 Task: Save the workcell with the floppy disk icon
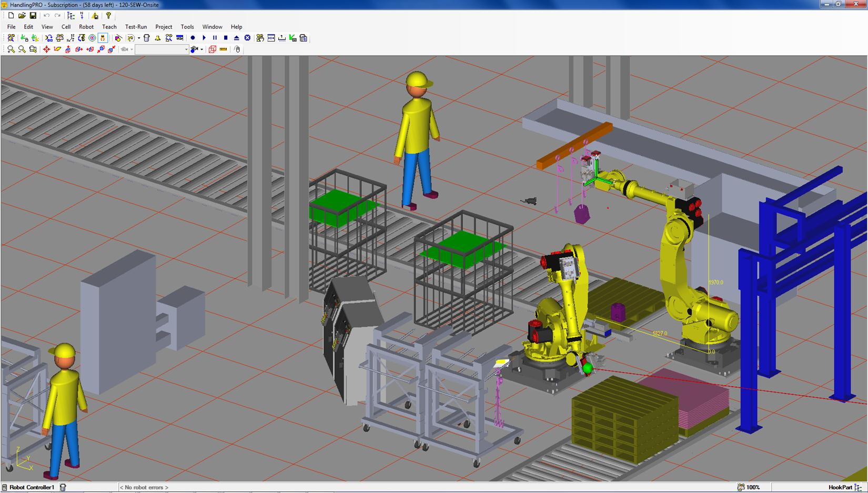[x=33, y=16]
